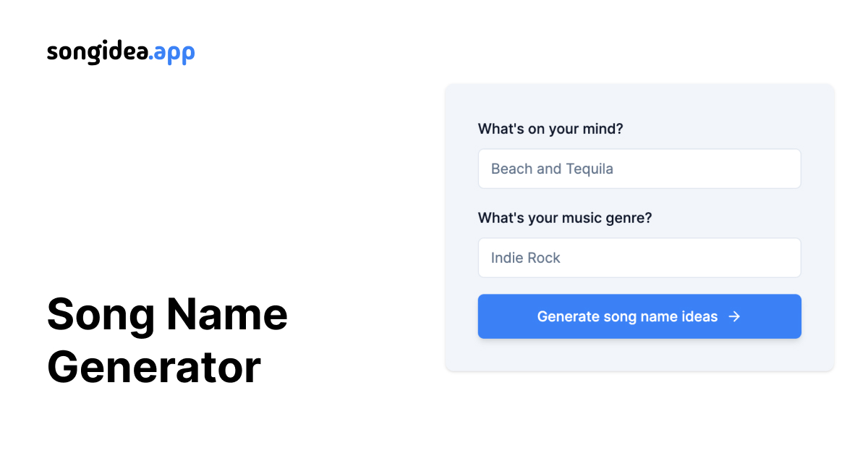Open the songidea.app logo
Image resolution: width=868 pixels, height=456 pixels.
pos(121,53)
